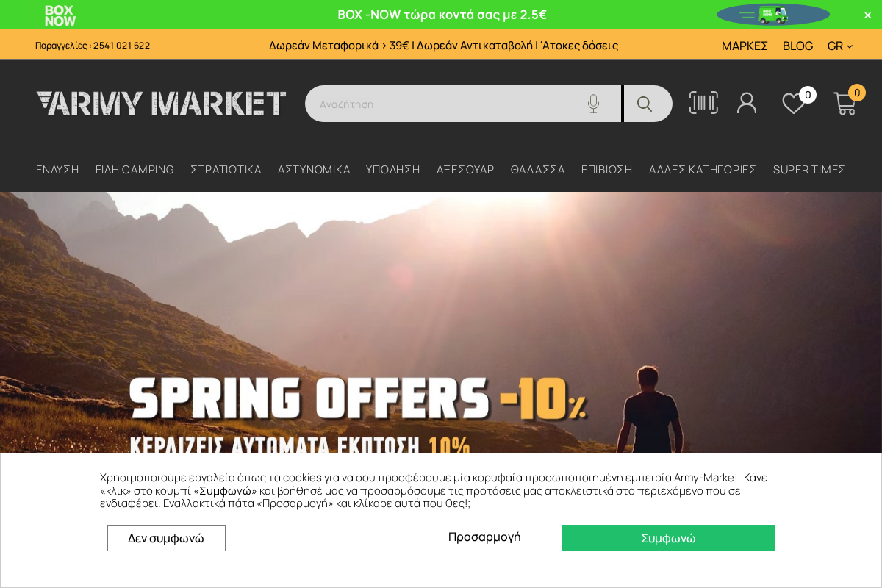
Task: Open the shopping cart icon
Action: point(845,104)
